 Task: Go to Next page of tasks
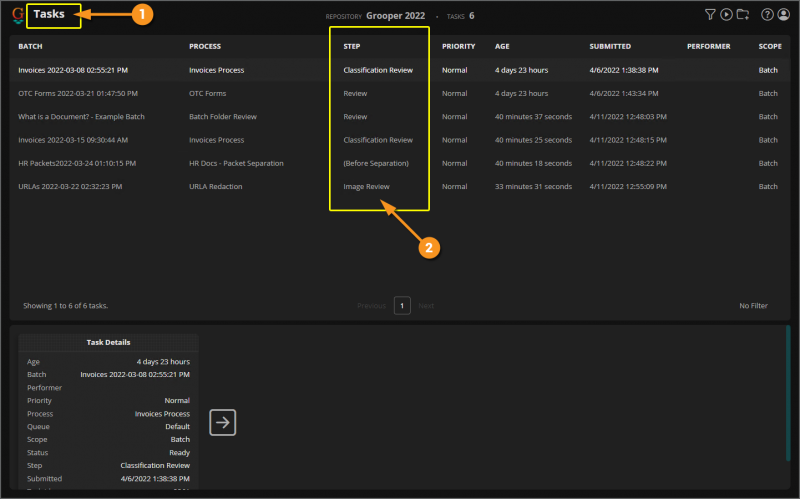pyautogui.click(x=426, y=306)
